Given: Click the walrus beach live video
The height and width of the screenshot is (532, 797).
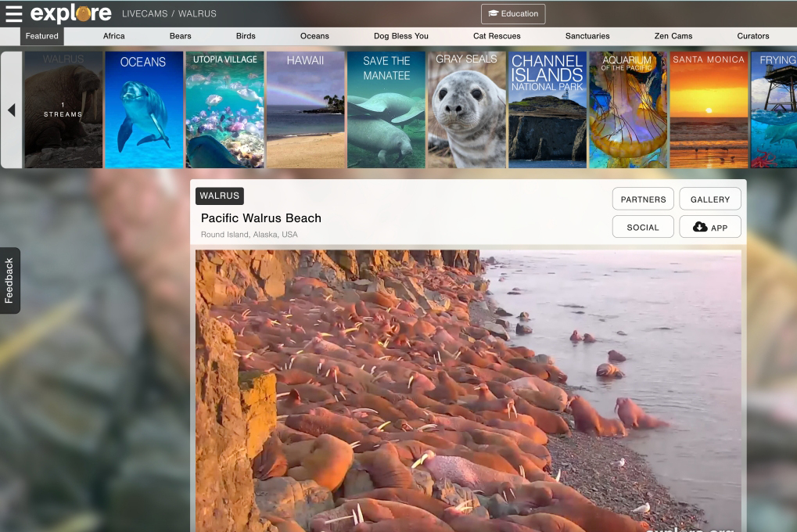Looking at the screenshot, I should pyautogui.click(x=469, y=390).
